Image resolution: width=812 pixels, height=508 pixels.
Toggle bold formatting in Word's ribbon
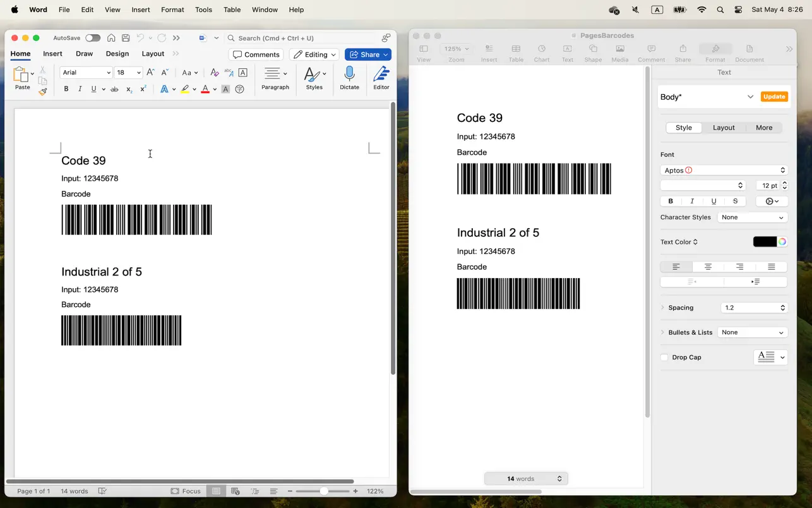pyautogui.click(x=66, y=88)
